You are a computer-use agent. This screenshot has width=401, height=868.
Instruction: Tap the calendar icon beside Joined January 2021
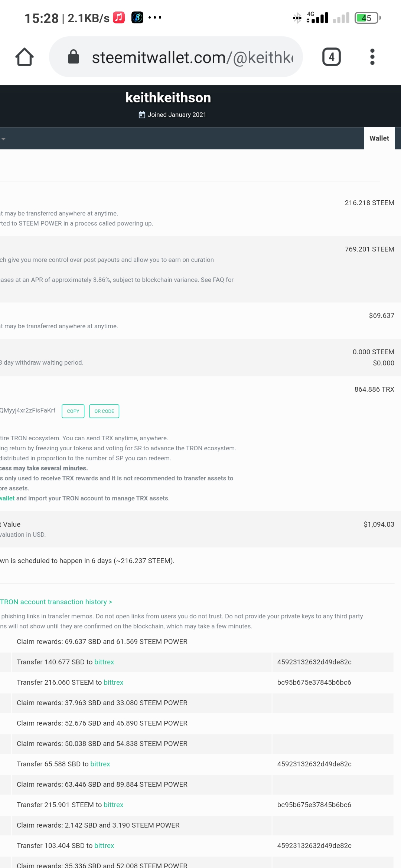142,115
